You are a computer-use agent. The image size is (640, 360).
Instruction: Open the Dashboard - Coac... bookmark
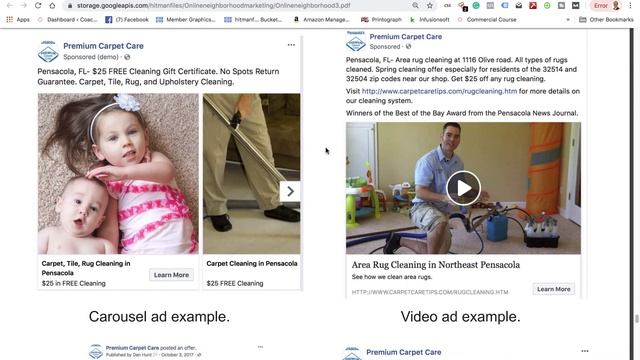click(67, 20)
